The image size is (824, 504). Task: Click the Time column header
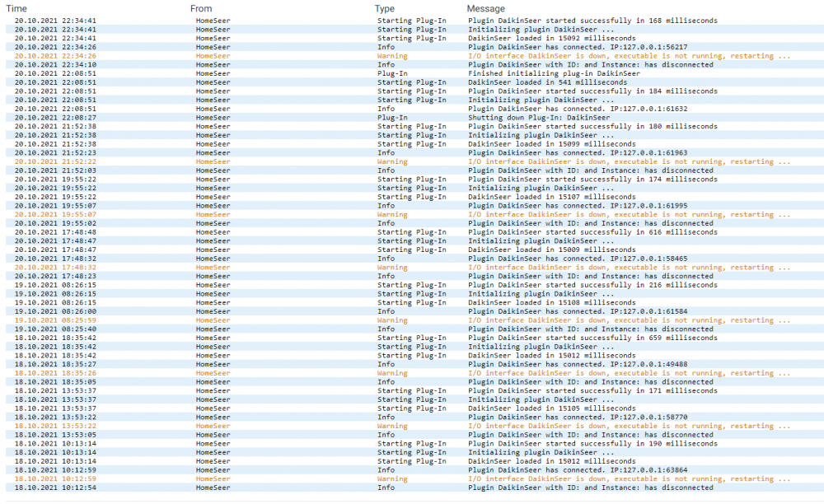pos(17,8)
